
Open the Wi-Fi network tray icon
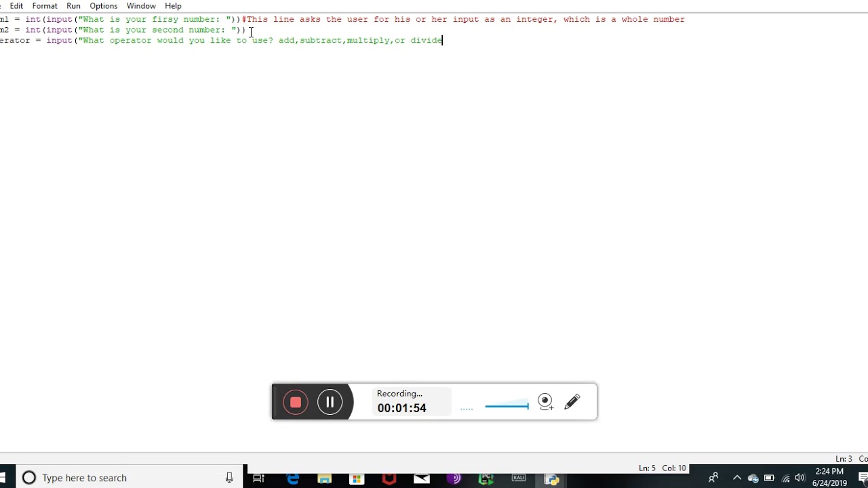pos(786,478)
